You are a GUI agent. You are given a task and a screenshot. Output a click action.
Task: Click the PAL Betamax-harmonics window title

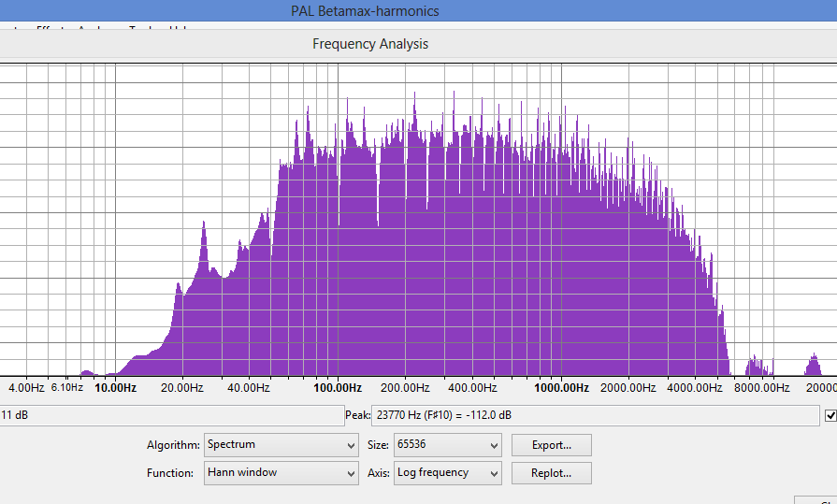[x=365, y=11]
